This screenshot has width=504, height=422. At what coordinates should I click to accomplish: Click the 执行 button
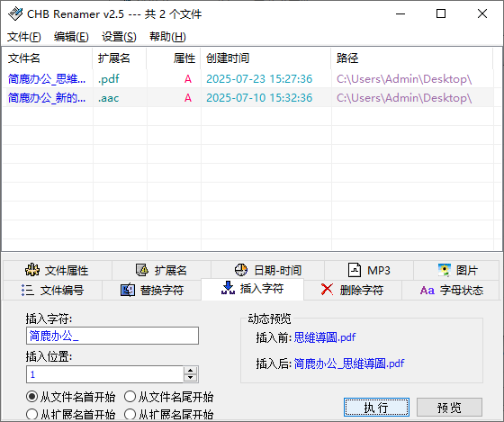pyautogui.click(x=376, y=408)
